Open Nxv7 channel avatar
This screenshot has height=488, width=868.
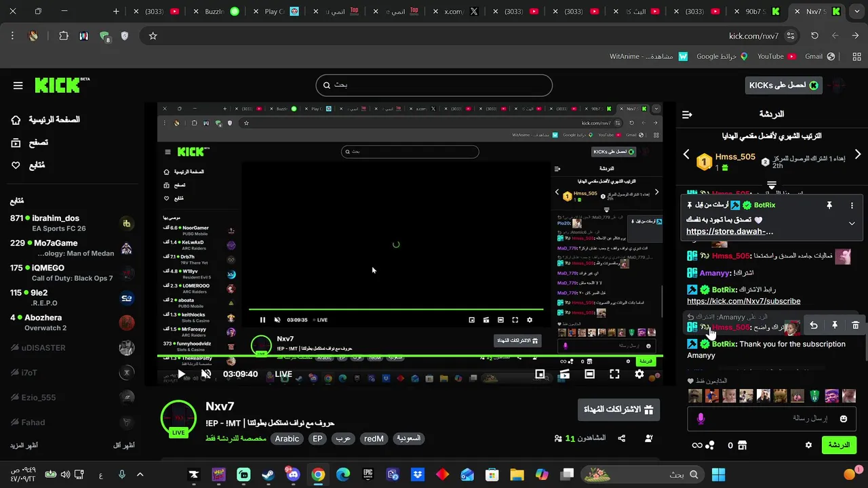point(178,418)
